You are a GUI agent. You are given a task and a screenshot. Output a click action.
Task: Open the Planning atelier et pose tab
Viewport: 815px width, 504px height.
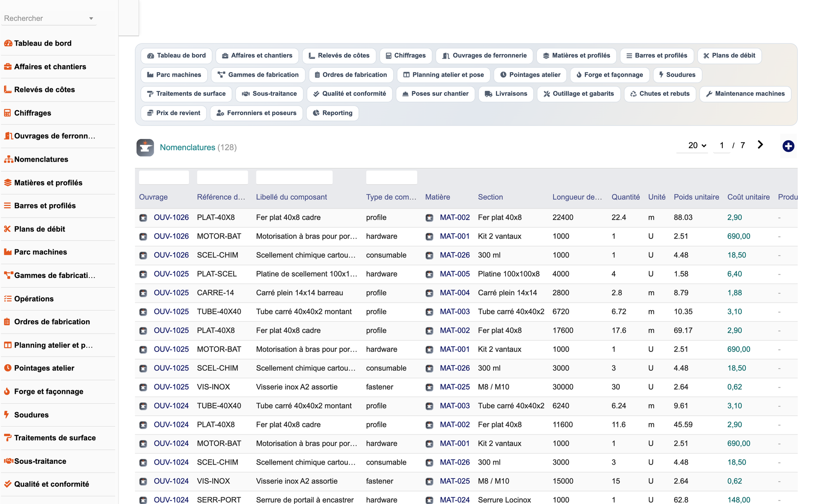[443, 75]
